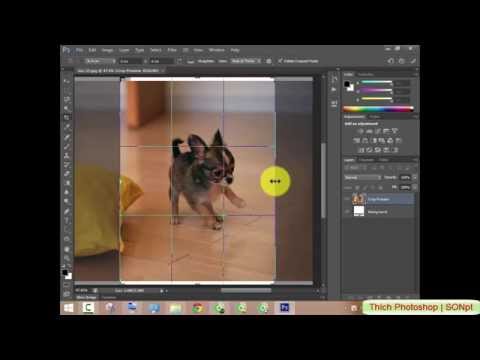Select the Dodge tool
480x360 pixels.
(x=67, y=201)
